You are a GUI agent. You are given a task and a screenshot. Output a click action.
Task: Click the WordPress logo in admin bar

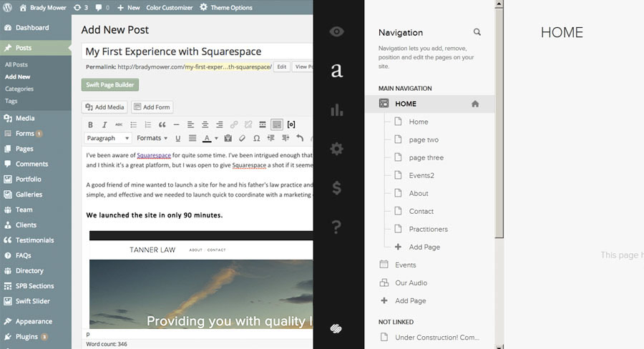(x=8, y=7)
